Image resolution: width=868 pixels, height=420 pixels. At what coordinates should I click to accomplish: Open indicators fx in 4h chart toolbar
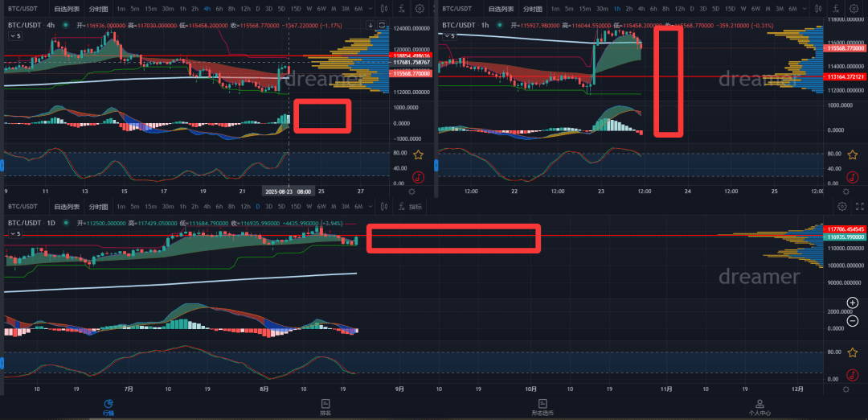pos(402,9)
